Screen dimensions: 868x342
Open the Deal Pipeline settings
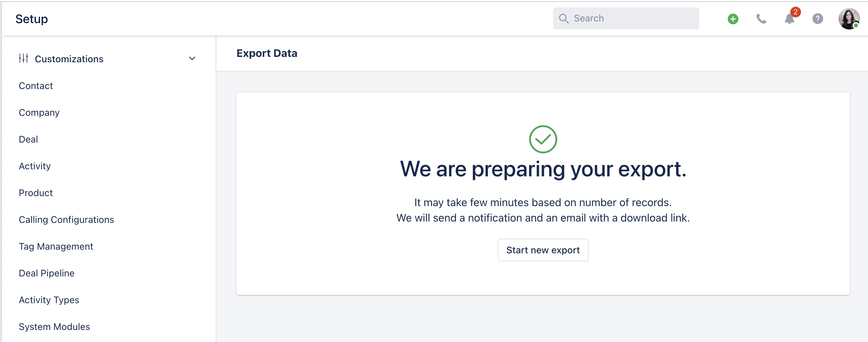pos(47,273)
